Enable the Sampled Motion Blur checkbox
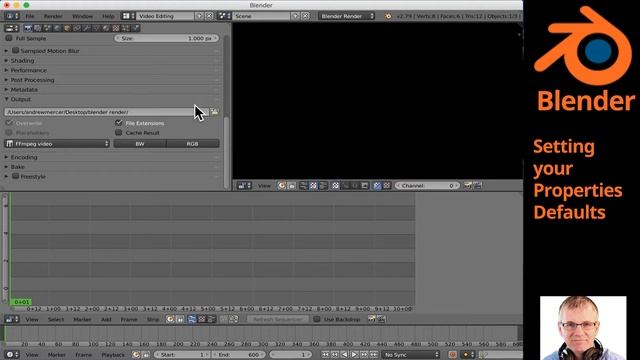Viewport: 640px width, 360px height. (x=16, y=51)
